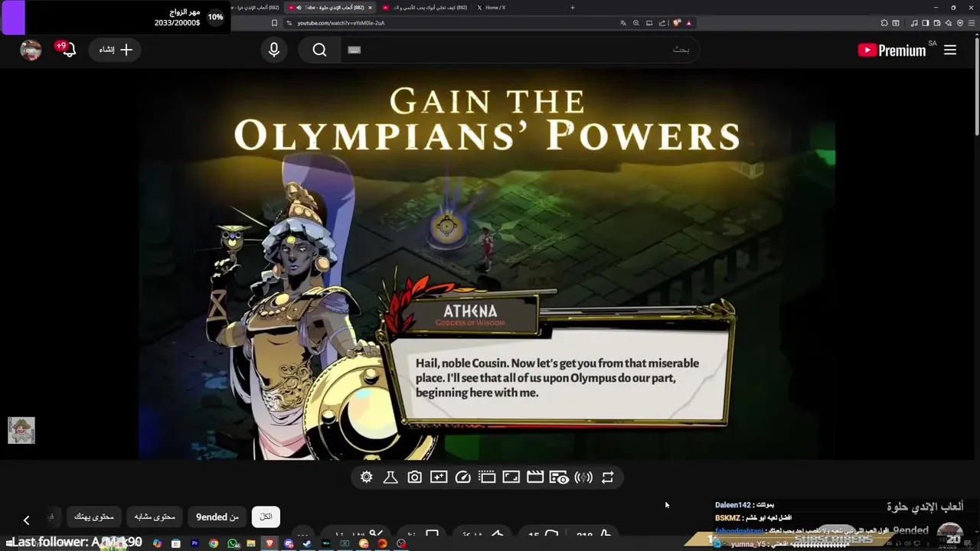The height and width of the screenshot is (551, 980).
Task: Click the first YouTube browser tab
Action: (255, 8)
